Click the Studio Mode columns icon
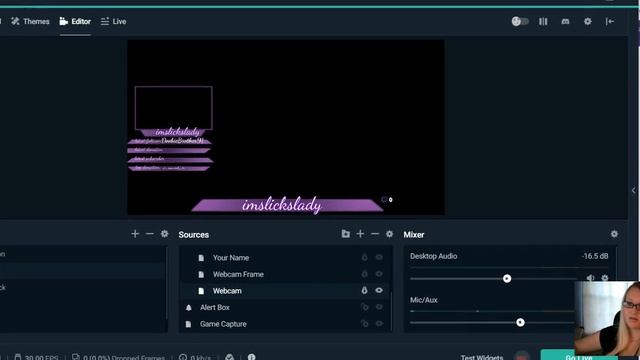This screenshot has width=640, height=360. coord(543,21)
